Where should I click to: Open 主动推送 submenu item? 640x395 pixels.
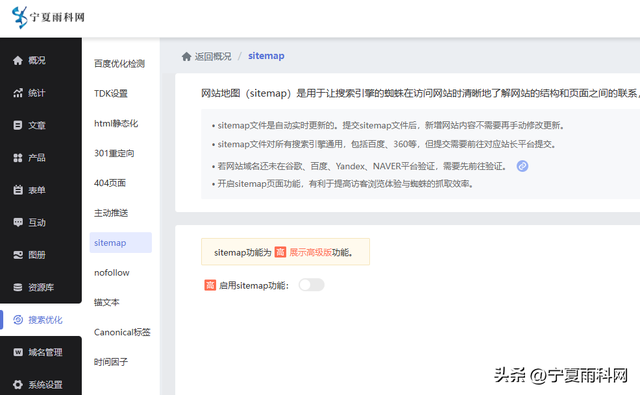[x=111, y=213]
